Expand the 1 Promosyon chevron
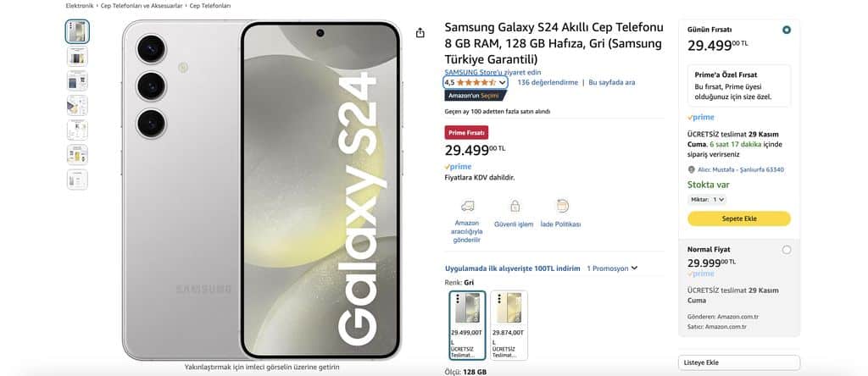The image size is (868, 376). point(634,268)
